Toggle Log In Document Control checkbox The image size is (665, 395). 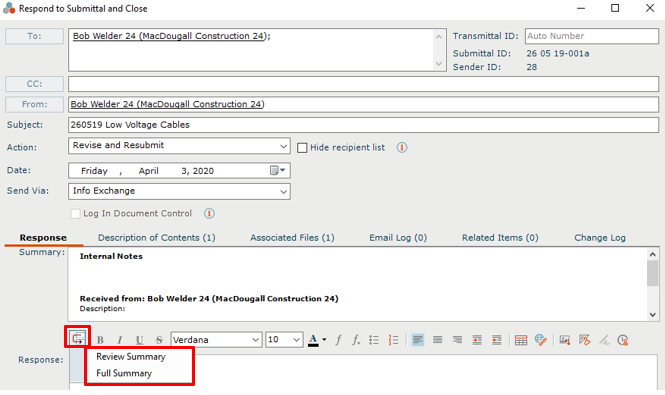click(x=75, y=213)
